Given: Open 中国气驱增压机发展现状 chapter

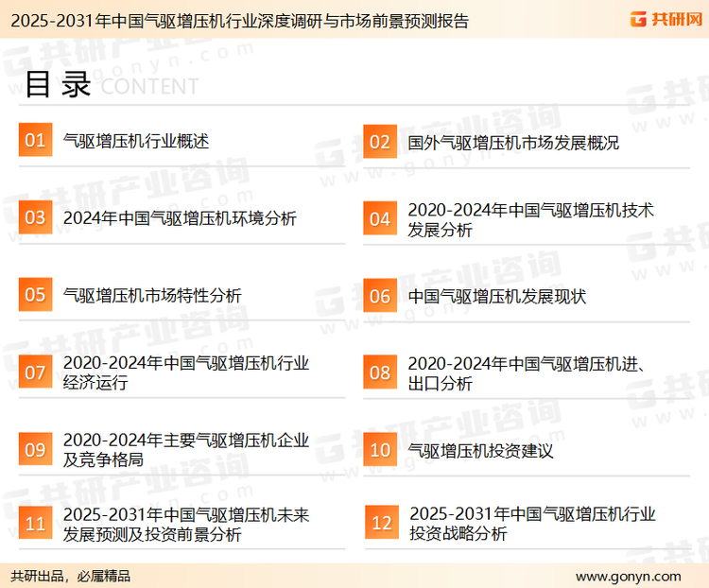Looking at the screenshot, I should point(497,296).
